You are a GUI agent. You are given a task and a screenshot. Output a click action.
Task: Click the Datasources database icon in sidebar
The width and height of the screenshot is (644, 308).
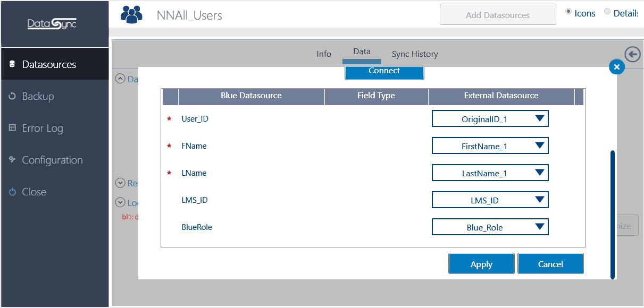coord(12,64)
